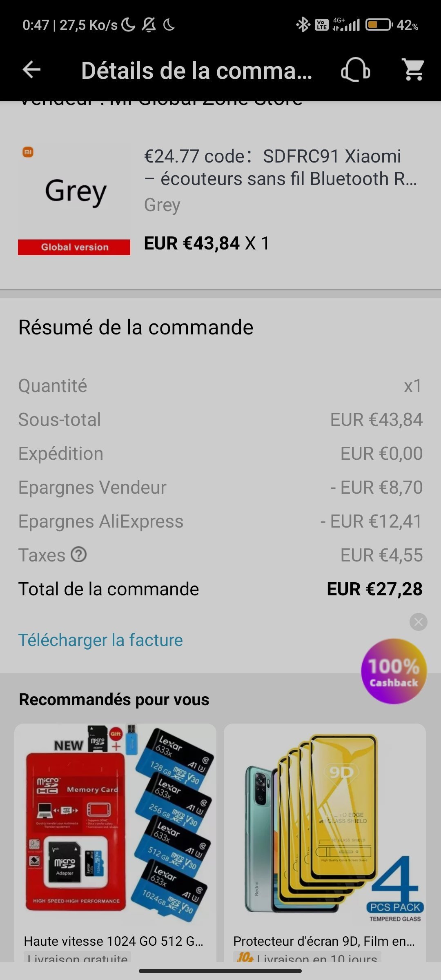Tap the Taxes help question mark
Image resolution: width=441 pixels, height=980 pixels.
point(79,555)
